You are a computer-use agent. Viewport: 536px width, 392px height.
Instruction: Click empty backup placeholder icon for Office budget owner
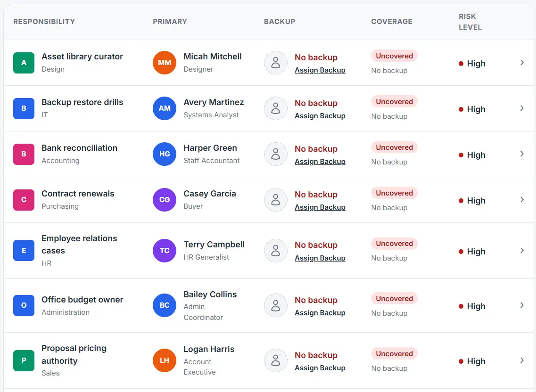pos(275,305)
